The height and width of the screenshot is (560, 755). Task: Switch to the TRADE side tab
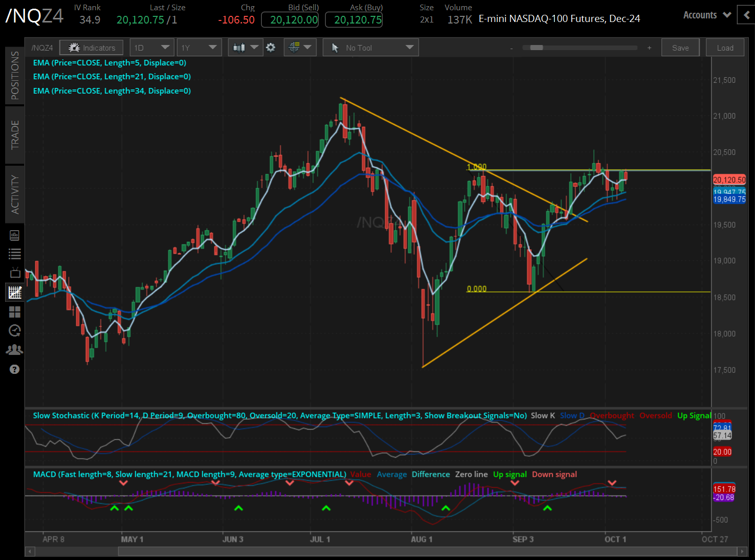15,135
